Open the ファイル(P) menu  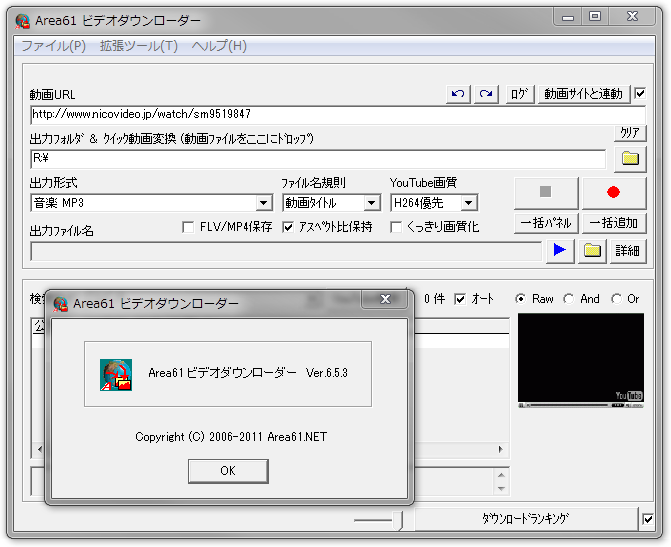[x=53, y=46]
